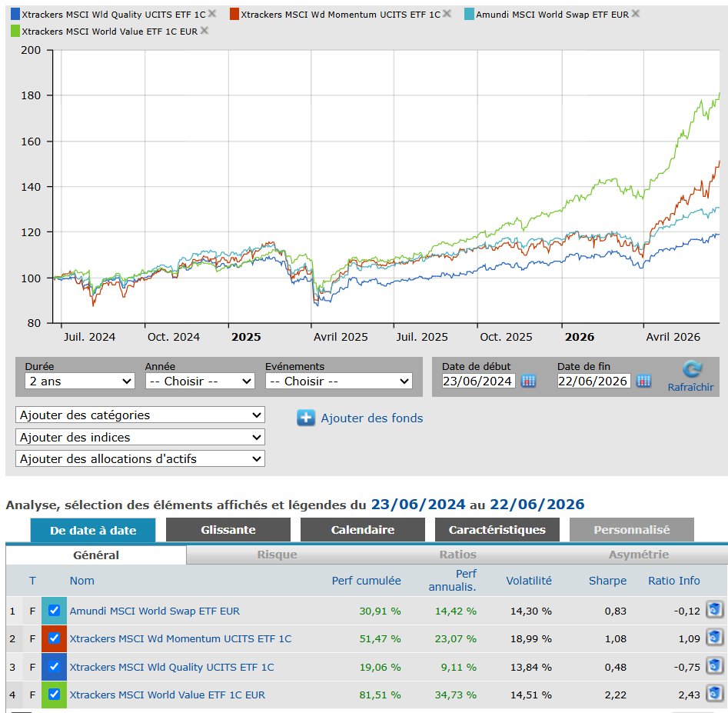Sort table by T column header
The width and height of the screenshot is (728, 713).
point(32,581)
